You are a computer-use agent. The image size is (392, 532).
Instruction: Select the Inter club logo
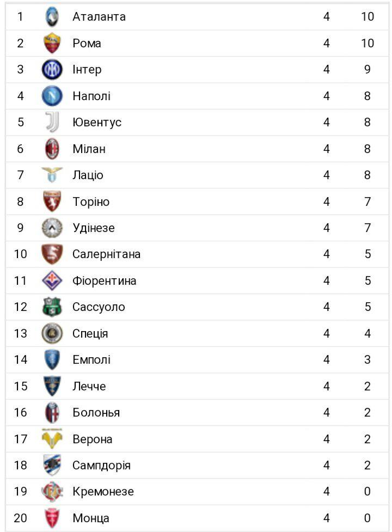52,70
